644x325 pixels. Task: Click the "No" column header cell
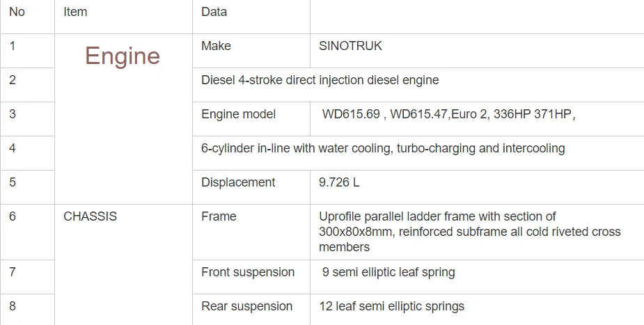(17, 12)
